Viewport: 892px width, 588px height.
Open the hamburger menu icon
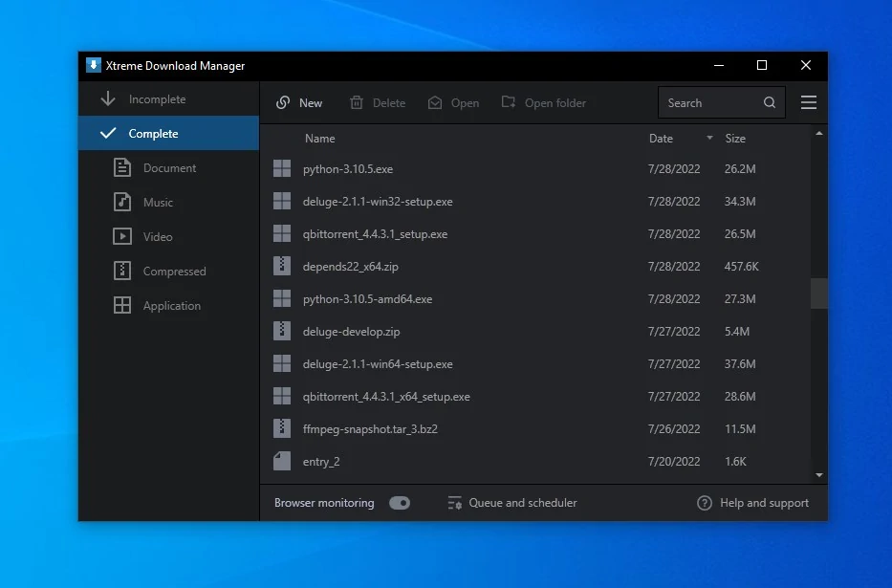[x=808, y=102]
